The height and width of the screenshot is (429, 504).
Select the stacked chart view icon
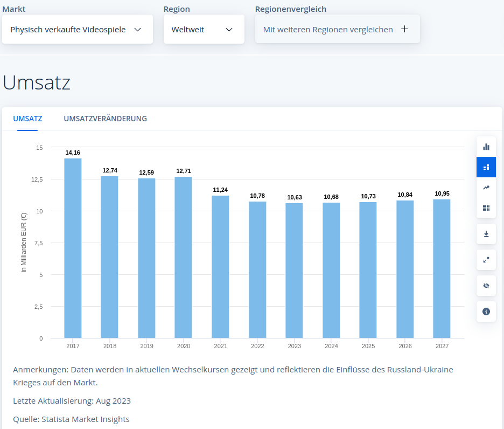[x=486, y=167]
